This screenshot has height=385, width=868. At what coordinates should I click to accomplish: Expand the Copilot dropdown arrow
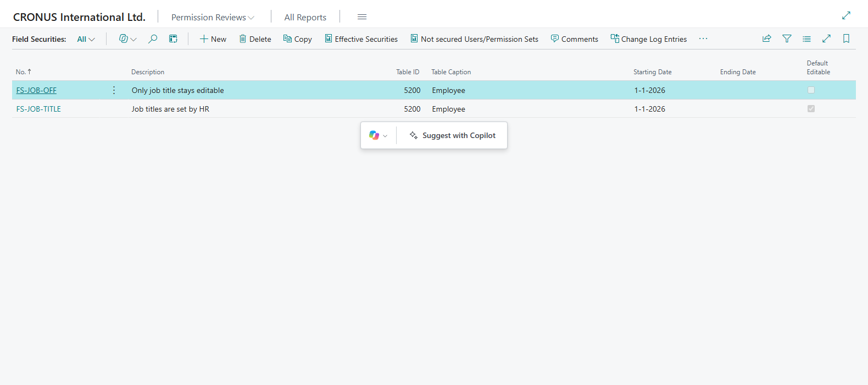[x=379, y=135]
